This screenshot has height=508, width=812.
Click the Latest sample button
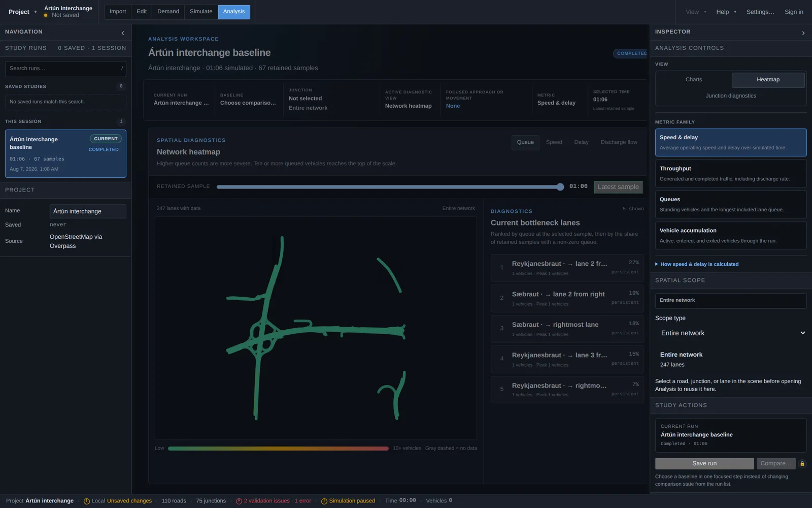pos(618,187)
